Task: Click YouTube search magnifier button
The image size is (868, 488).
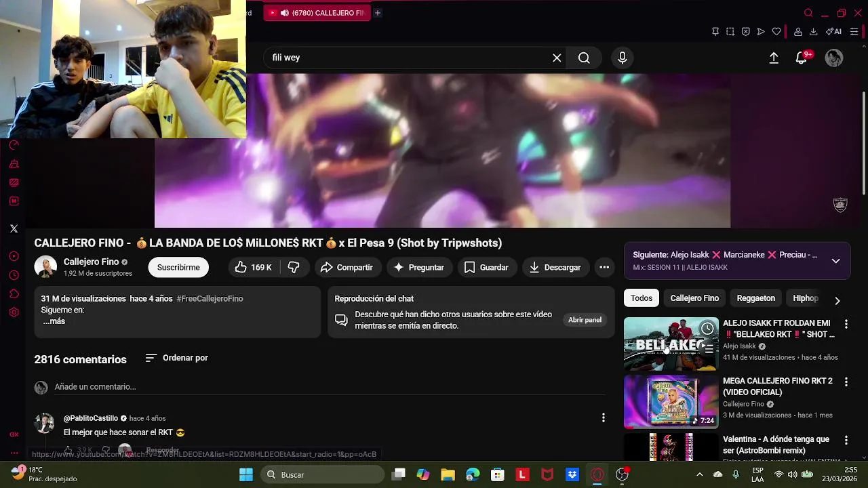Action: 584,58
